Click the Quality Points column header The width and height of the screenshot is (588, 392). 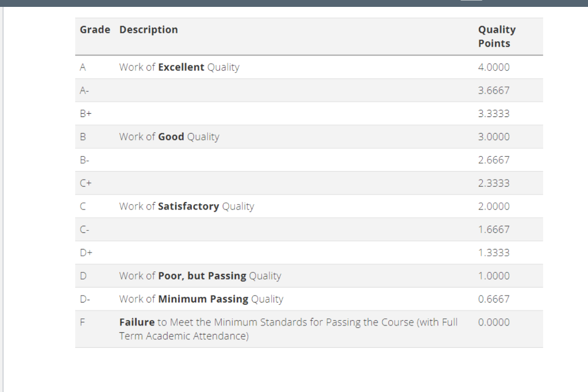(497, 36)
